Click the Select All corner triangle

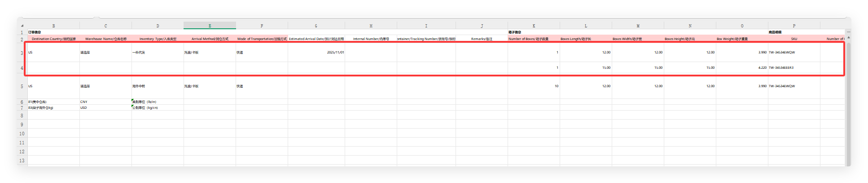point(22,26)
